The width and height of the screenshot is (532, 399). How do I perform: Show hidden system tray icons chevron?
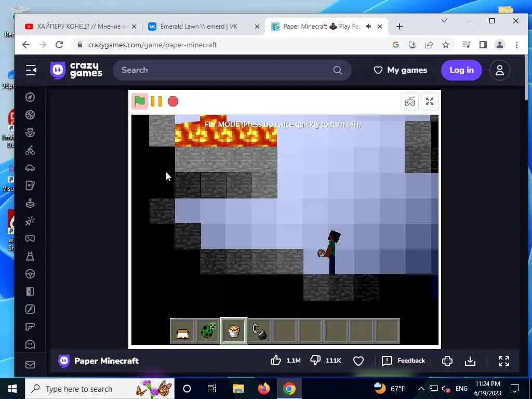pyautogui.click(x=421, y=389)
